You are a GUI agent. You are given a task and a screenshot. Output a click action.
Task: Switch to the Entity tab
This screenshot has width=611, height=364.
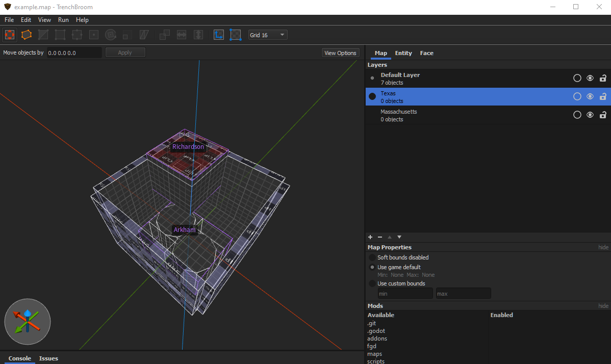(x=403, y=53)
